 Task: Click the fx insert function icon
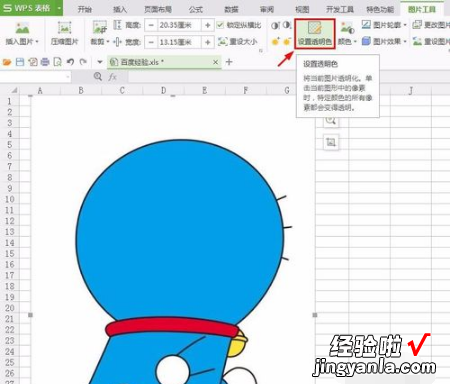112,77
